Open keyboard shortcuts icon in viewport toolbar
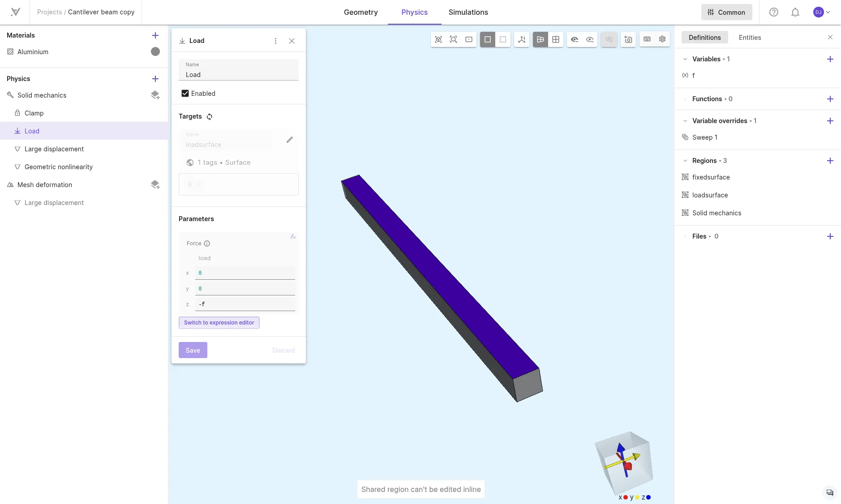 pos(647,39)
